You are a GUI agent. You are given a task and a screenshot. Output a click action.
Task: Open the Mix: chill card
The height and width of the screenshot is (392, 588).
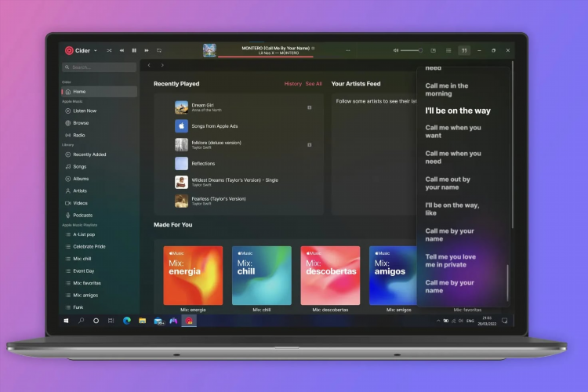tap(262, 276)
